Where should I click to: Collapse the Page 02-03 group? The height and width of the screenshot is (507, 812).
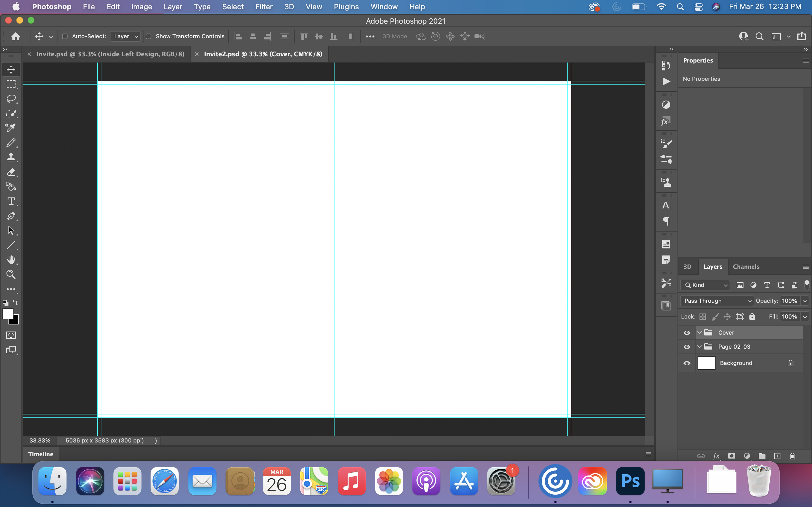[700, 347]
